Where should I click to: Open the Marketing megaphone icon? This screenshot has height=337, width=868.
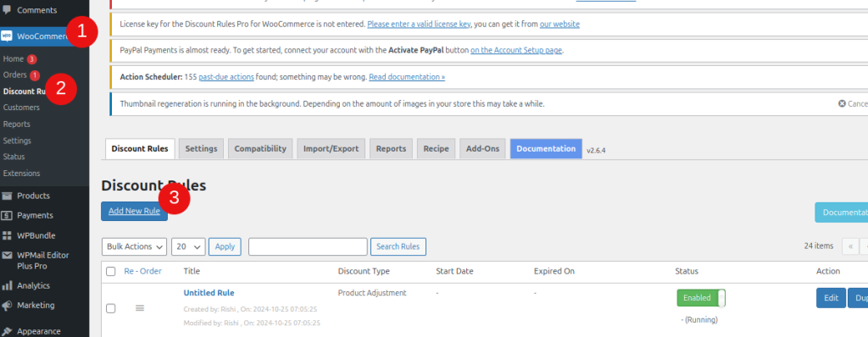pyautogui.click(x=7, y=305)
